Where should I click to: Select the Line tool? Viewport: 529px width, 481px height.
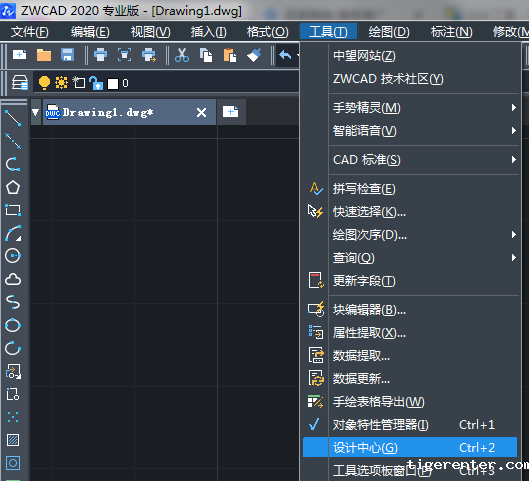[x=13, y=118]
